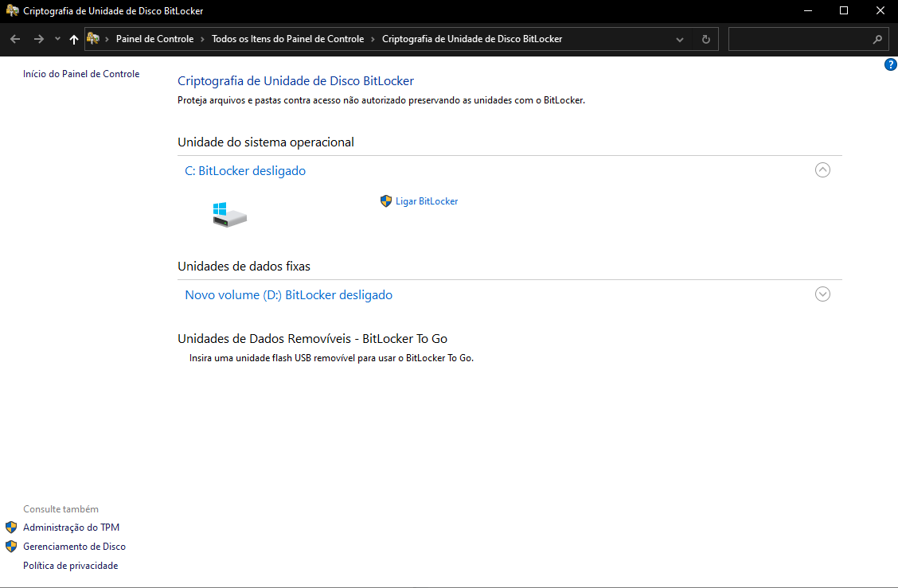This screenshot has height=588, width=898.
Task: Expand the Novo volume (D:) section
Action: [822, 294]
